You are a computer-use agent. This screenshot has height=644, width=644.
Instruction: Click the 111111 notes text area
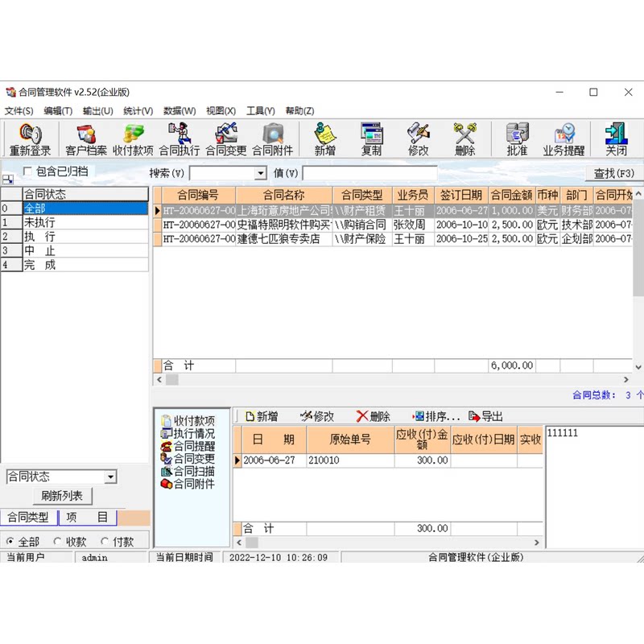[x=594, y=487]
